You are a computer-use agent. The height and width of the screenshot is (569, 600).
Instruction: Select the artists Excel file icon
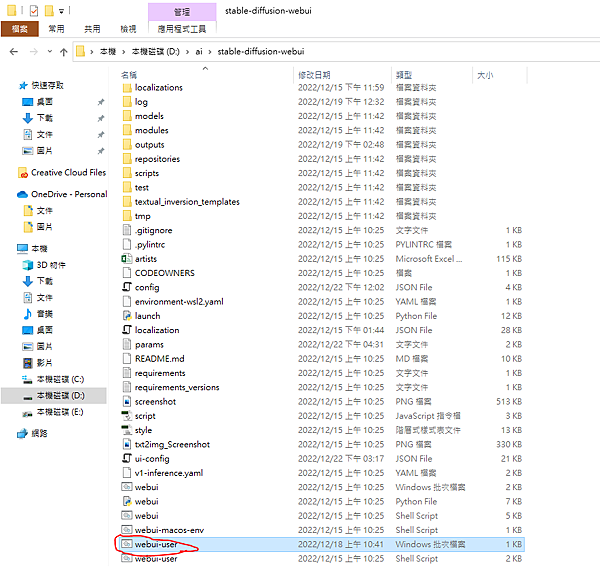(x=127, y=259)
